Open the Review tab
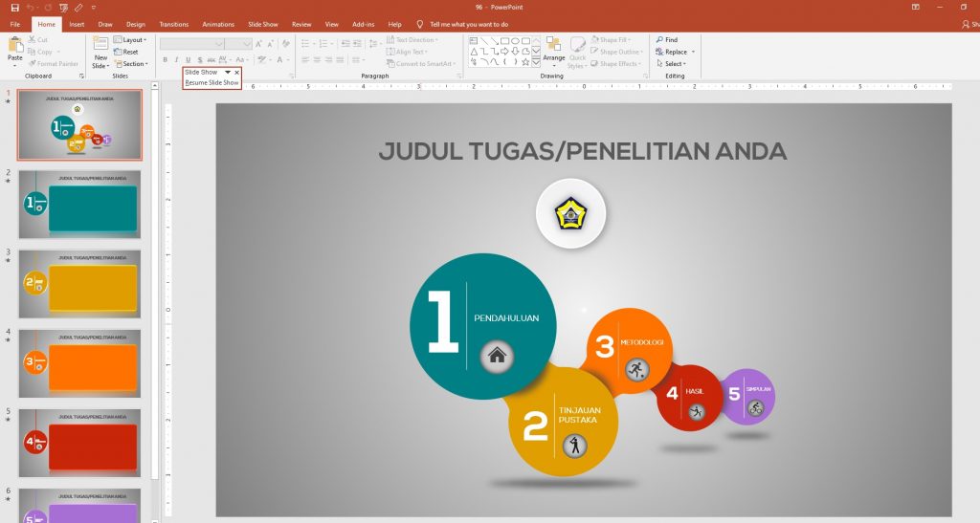 pyautogui.click(x=301, y=24)
